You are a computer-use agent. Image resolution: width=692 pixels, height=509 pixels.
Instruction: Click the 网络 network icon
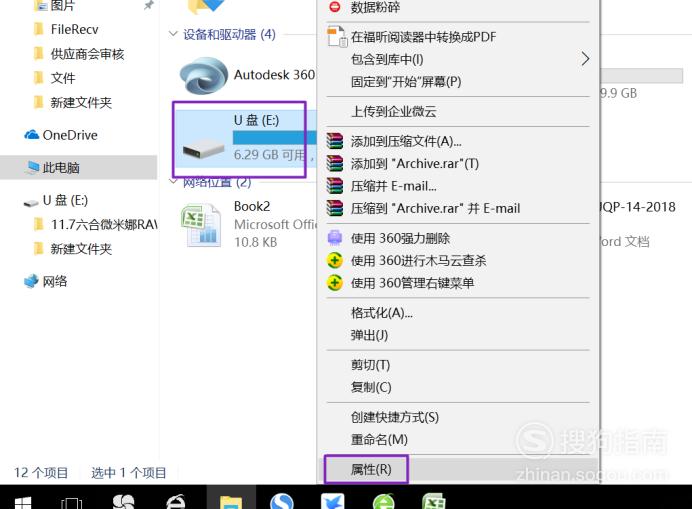[x=32, y=281]
